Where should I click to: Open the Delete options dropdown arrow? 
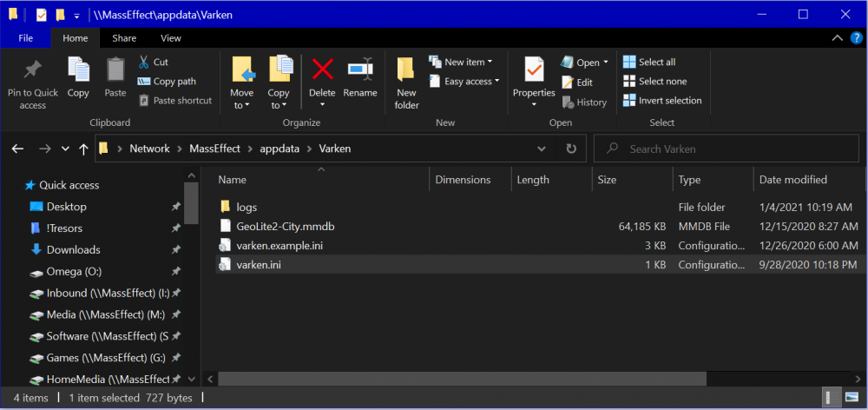(x=322, y=104)
